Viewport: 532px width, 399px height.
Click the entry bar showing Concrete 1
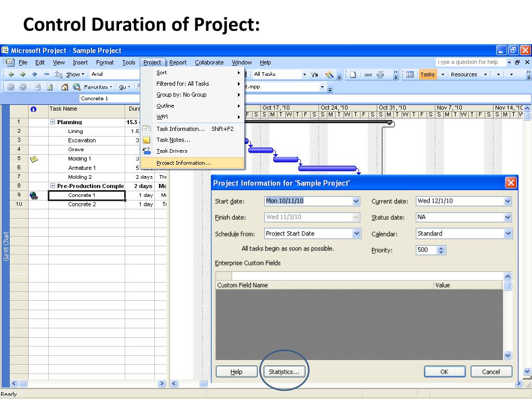[110, 98]
